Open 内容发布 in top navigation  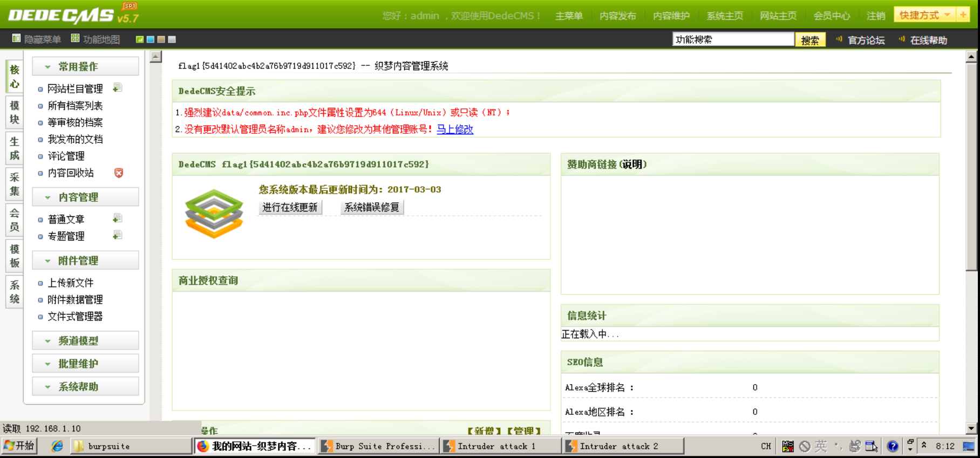pos(617,16)
